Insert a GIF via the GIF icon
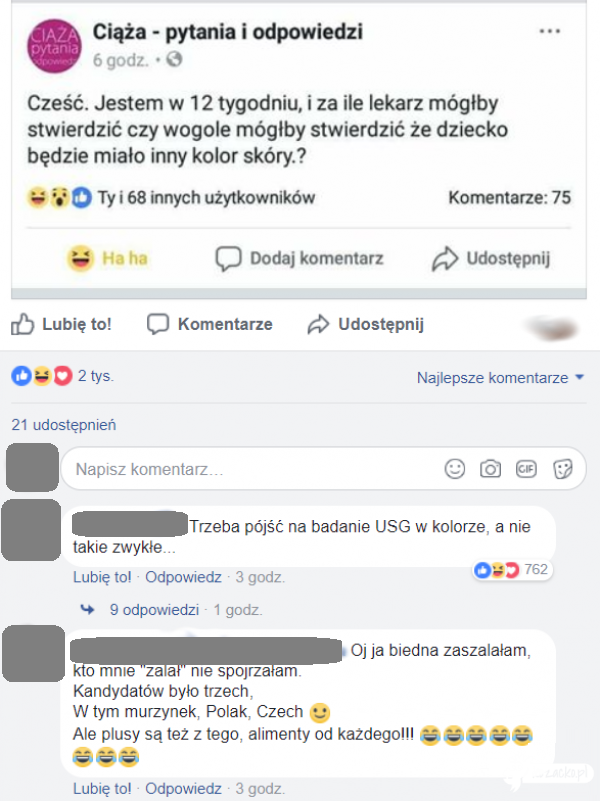Viewport: 600px width, 801px height. (526, 468)
